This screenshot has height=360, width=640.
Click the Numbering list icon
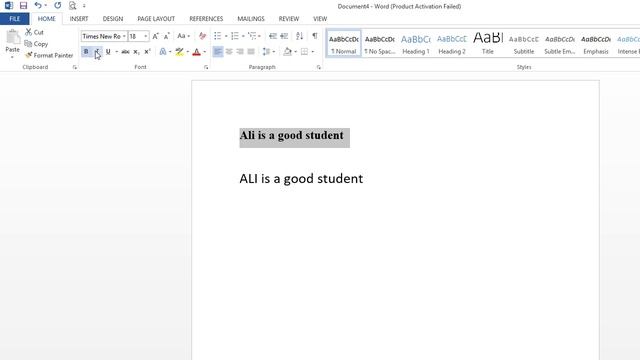[x=235, y=36]
